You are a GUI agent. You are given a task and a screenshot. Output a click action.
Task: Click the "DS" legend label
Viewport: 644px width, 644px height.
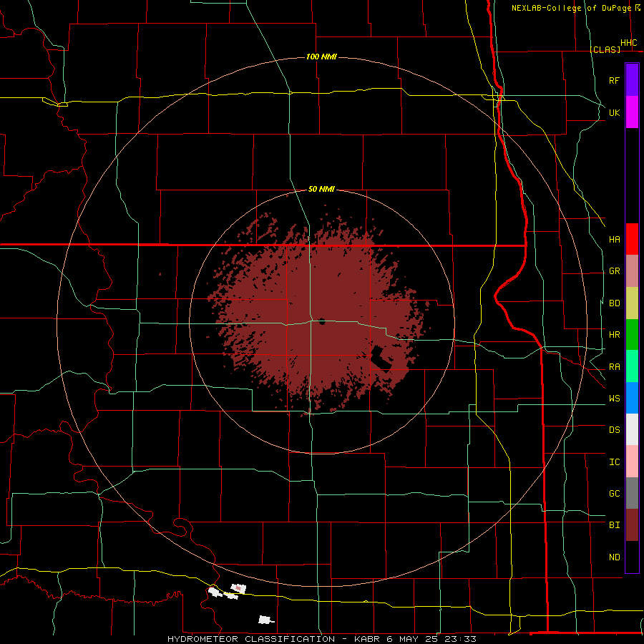tap(615, 429)
